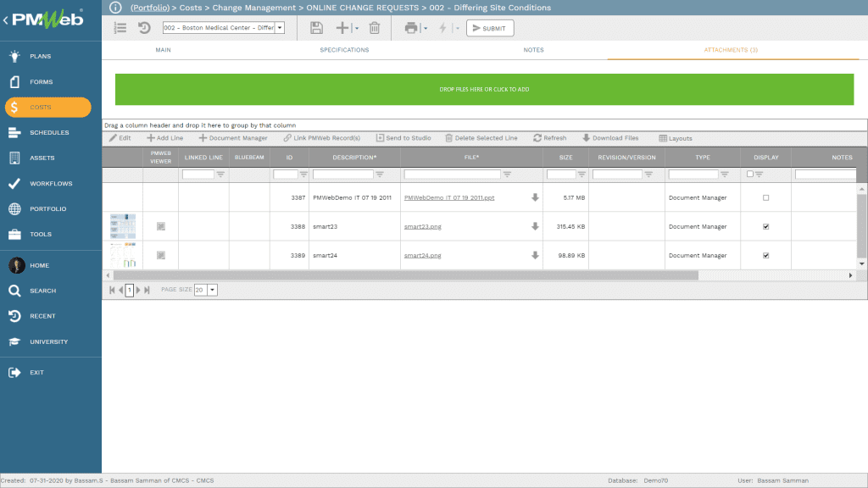Uncheck the Display checkbox for smart23
The image size is (868, 488).
pyautogui.click(x=765, y=227)
